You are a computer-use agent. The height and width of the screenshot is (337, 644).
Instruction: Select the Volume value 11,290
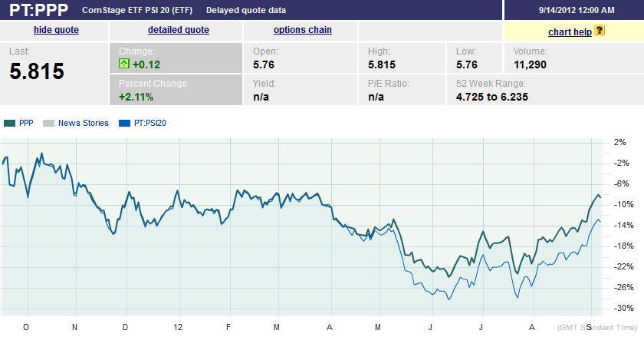(x=530, y=64)
